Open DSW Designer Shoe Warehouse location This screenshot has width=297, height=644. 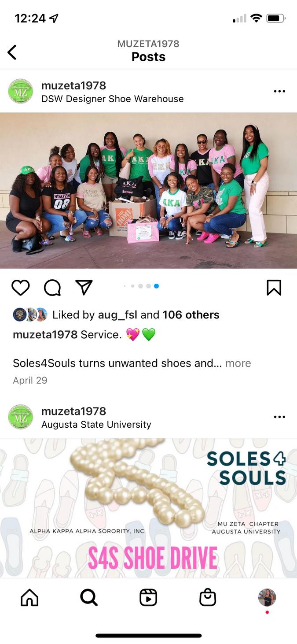tap(112, 99)
